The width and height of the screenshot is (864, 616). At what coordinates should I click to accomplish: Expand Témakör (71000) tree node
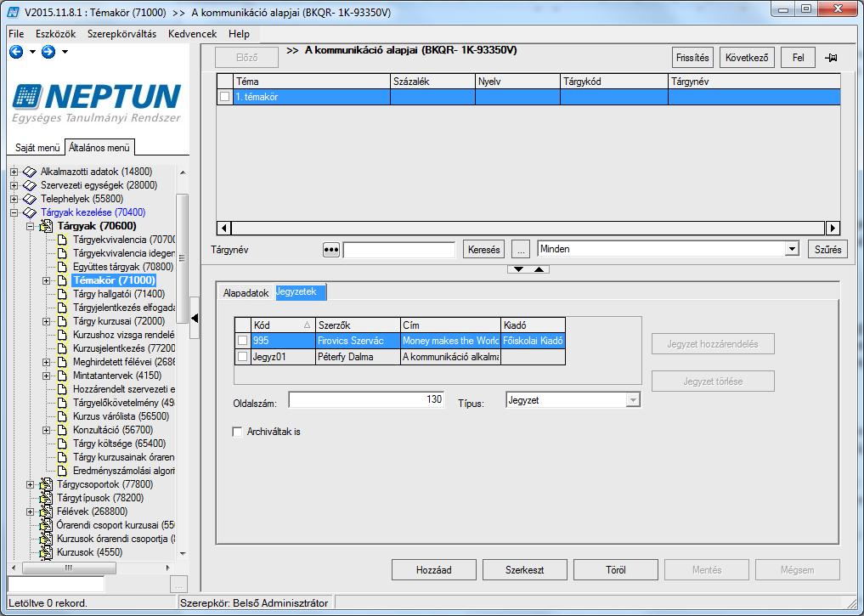coord(46,281)
